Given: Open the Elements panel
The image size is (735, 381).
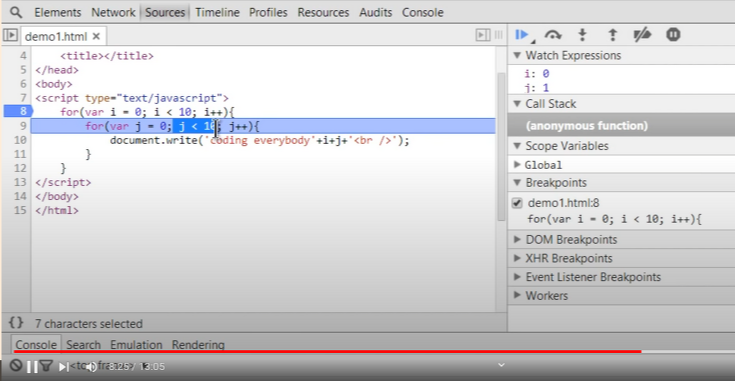Looking at the screenshot, I should [x=58, y=12].
